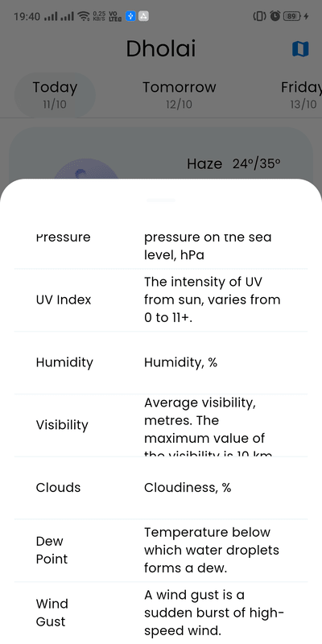Select the Dew Point row
Viewport: 322px width, 644px height.
pyautogui.click(x=161, y=551)
